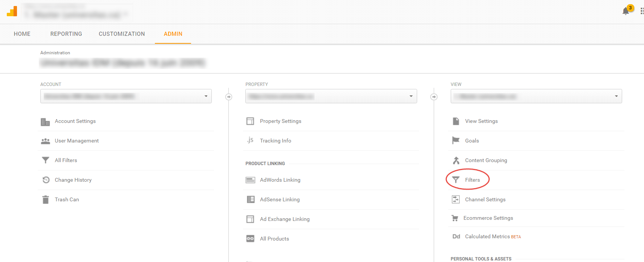Expand the View dropdown selector
This screenshot has height=262, width=644.
(536, 96)
